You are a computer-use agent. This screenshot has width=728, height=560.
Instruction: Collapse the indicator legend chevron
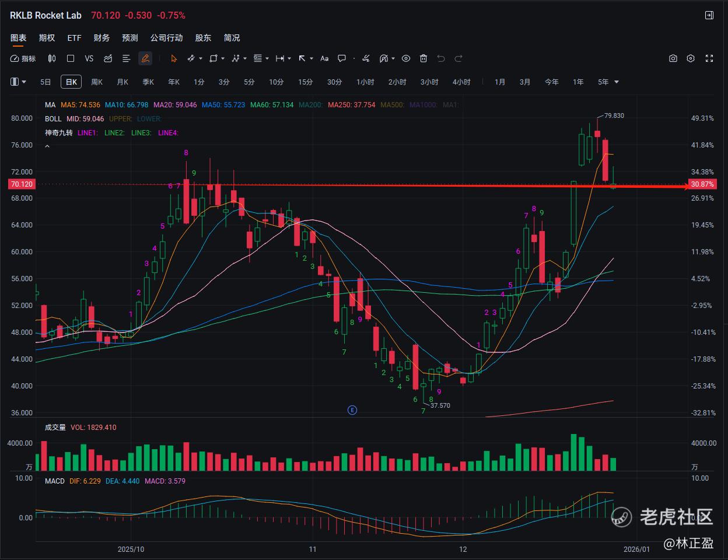click(x=47, y=146)
